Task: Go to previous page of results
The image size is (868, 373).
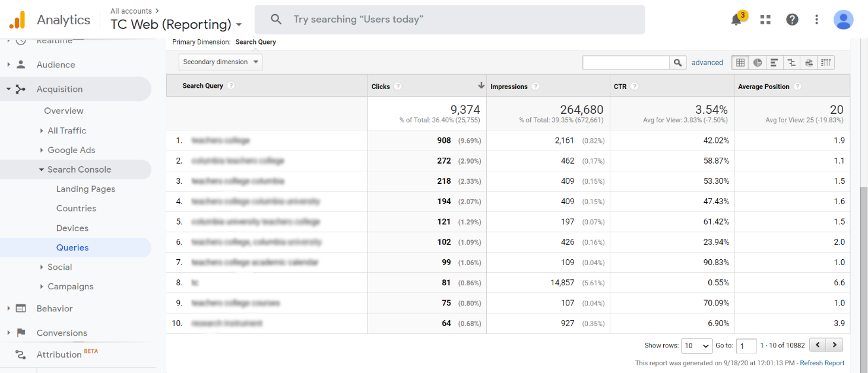Action: [x=818, y=345]
